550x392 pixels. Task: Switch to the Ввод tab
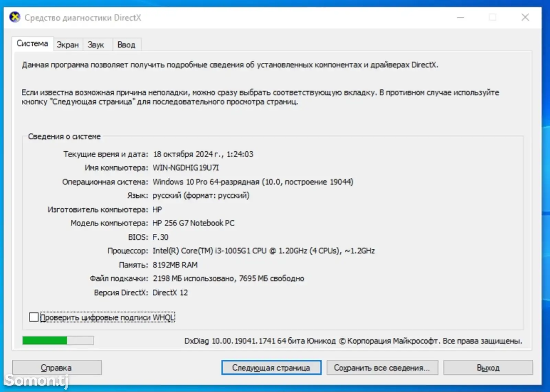tap(126, 45)
